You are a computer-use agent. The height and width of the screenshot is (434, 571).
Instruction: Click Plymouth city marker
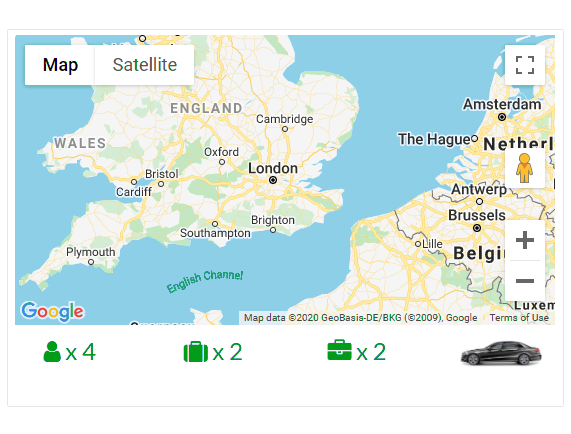(x=91, y=262)
